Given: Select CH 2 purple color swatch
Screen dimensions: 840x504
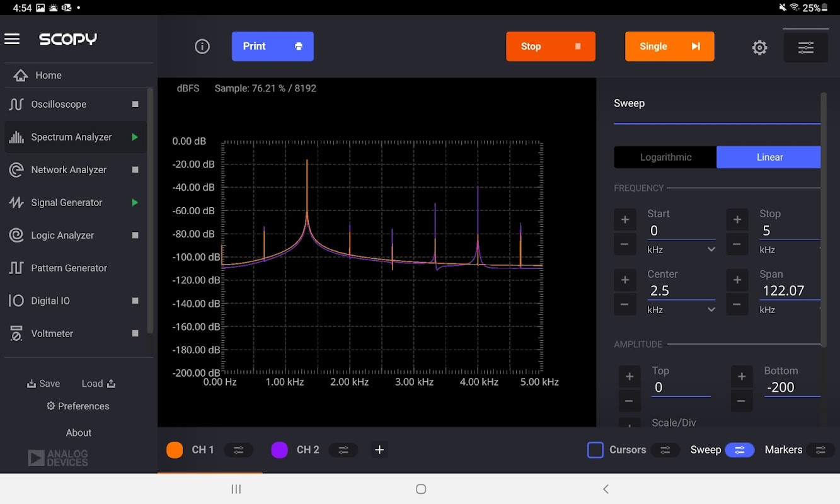Looking at the screenshot, I should [x=279, y=450].
